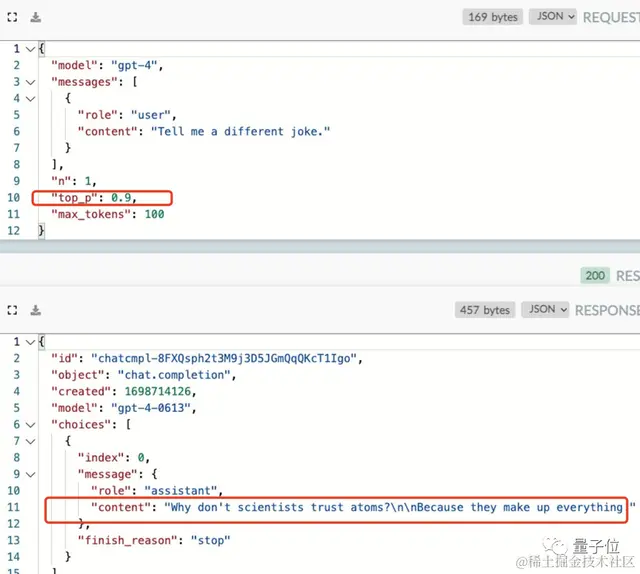Click the max_tokens value 100
Image resolution: width=640 pixels, height=574 pixels.
[154, 214]
